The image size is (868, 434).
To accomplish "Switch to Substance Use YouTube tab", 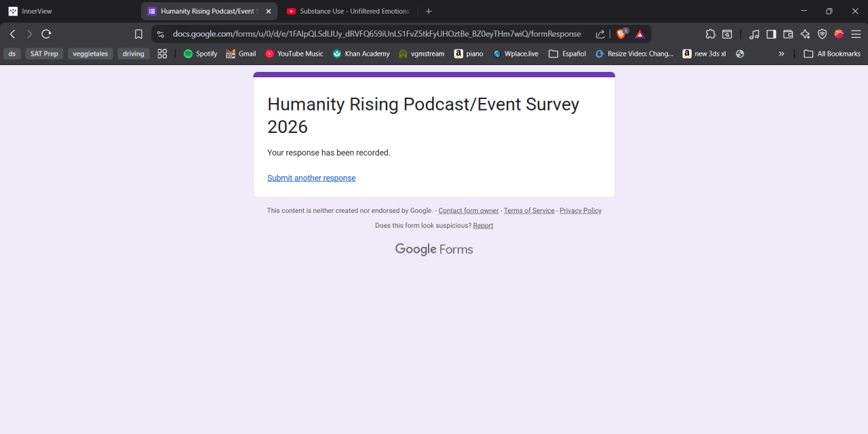I will [347, 11].
